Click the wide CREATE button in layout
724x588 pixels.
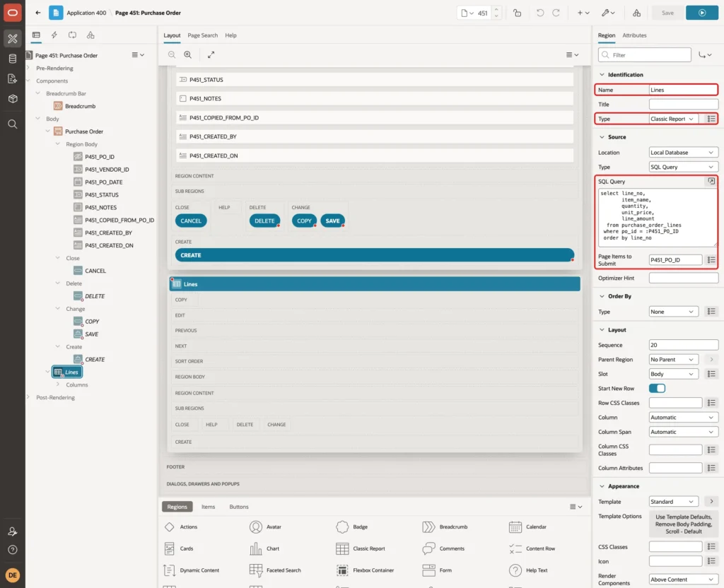375,255
